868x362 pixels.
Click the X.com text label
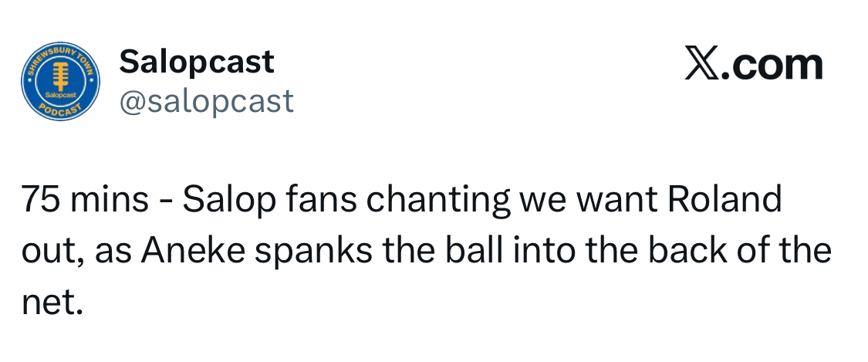coord(754,65)
